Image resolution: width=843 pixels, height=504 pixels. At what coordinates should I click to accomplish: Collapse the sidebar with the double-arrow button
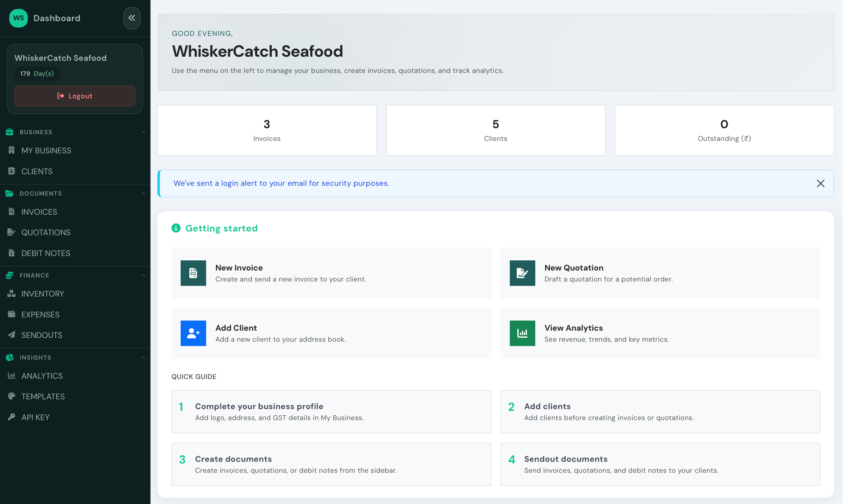pyautogui.click(x=132, y=18)
